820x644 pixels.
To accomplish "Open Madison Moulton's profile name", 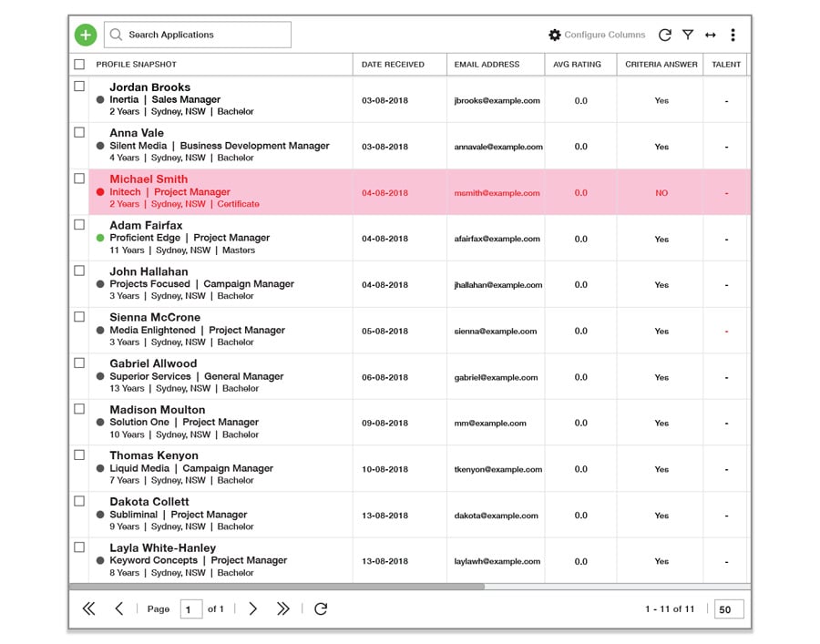I will 157,410.
